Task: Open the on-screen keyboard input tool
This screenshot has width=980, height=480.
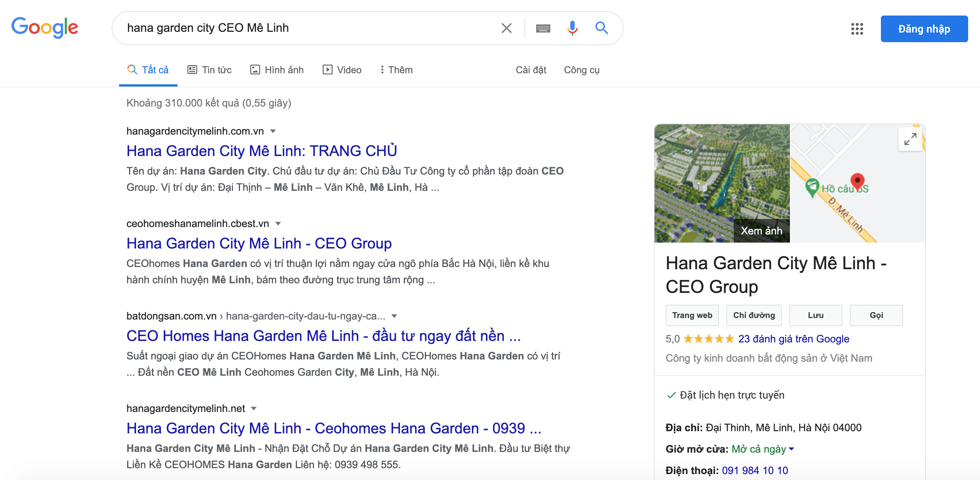Action: 543,28
